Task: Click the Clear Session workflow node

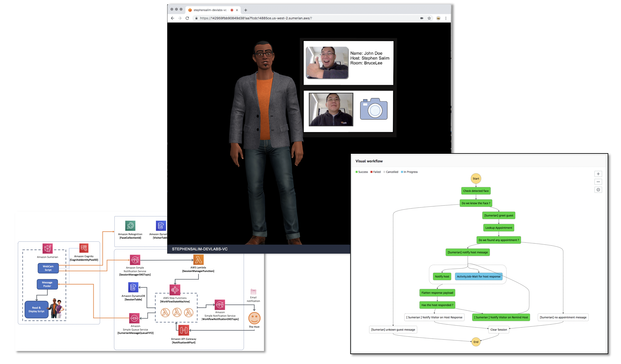Action: [x=498, y=330]
